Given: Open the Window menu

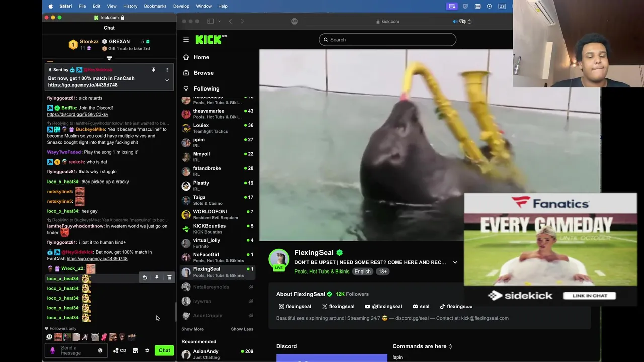Looking at the screenshot, I should (x=204, y=6).
